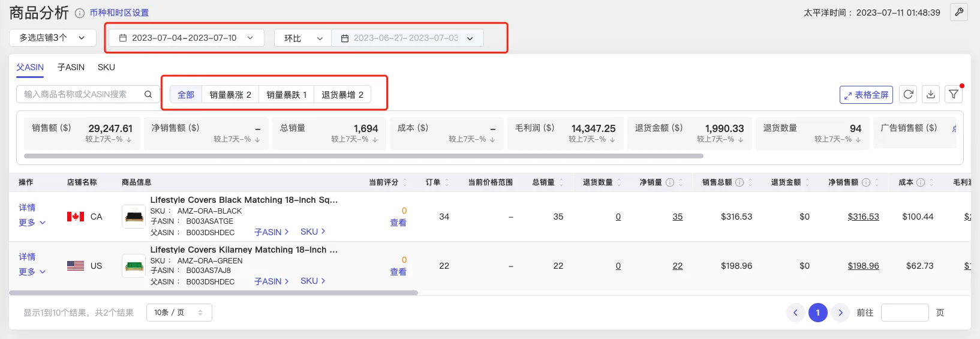Open SKU link in the US row

(313, 281)
